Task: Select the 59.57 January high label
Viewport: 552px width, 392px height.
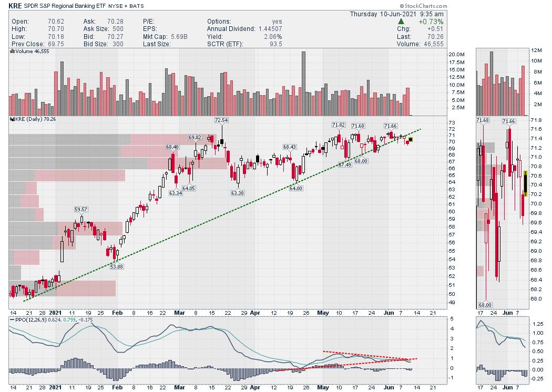Action: coord(80,209)
